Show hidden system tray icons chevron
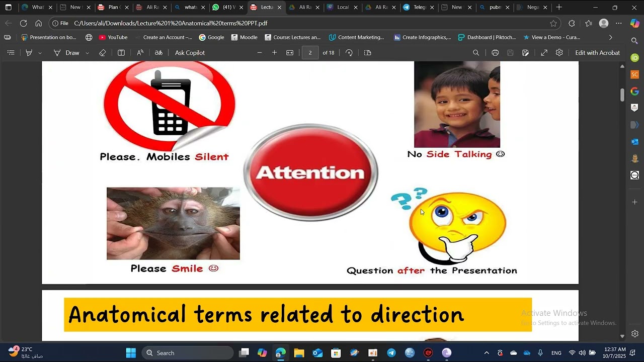 [486, 353]
